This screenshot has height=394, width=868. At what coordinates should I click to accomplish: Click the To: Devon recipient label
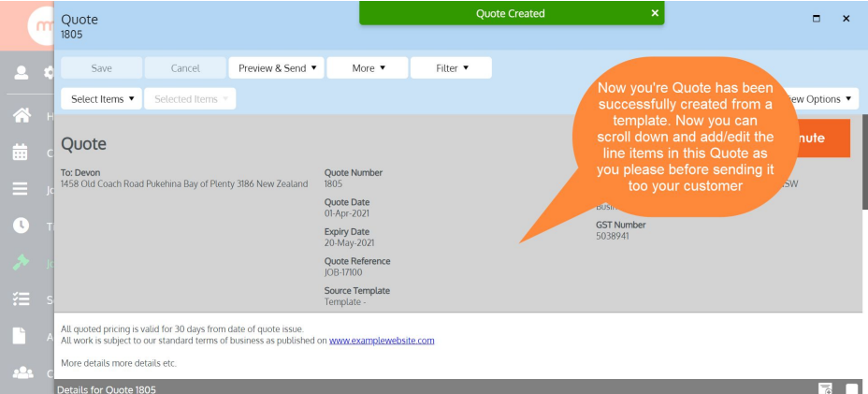point(80,172)
